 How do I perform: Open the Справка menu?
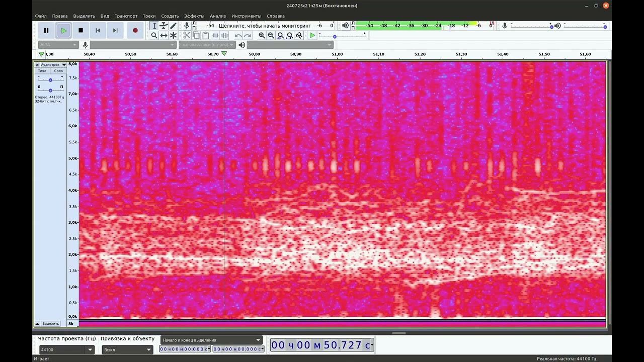point(276,16)
